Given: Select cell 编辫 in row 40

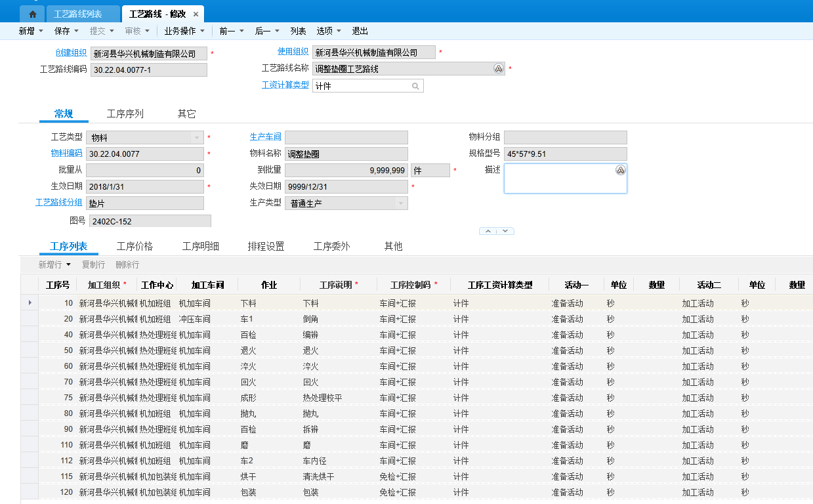Looking at the screenshot, I should [x=339, y=335].
